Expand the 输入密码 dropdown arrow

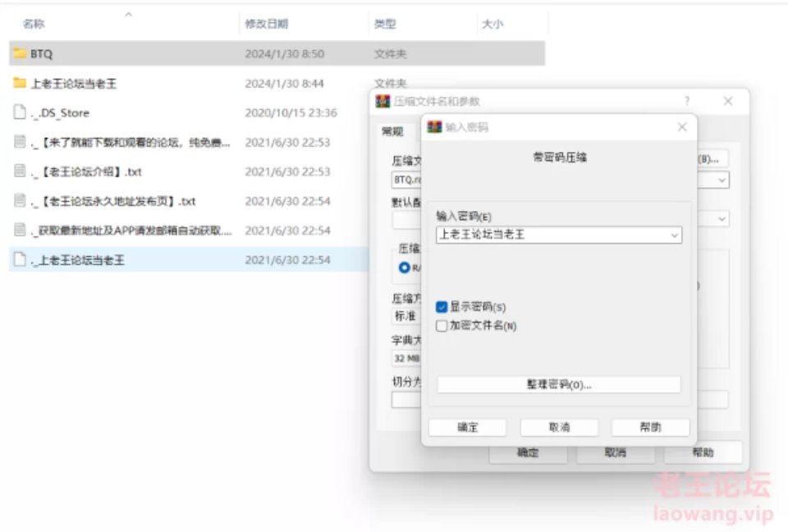[674, 235]
